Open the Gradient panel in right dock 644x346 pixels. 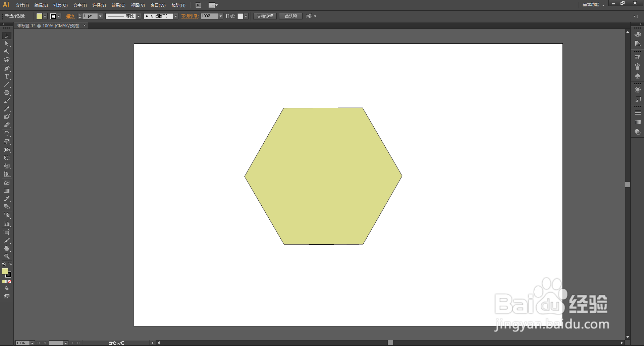(638, 122)
